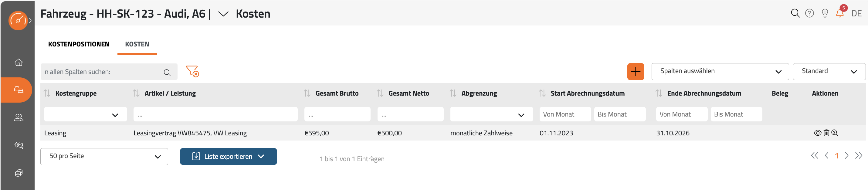Image resolution: width=868 pixels, height=190 pixels.
Task: Add new cost with plus button
Action: (x=636, y=71)
